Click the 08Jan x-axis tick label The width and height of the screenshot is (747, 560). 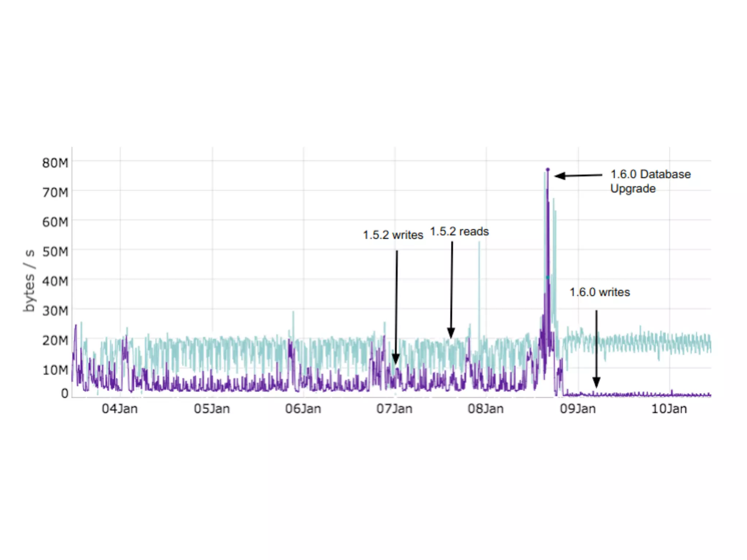point(486,409)
